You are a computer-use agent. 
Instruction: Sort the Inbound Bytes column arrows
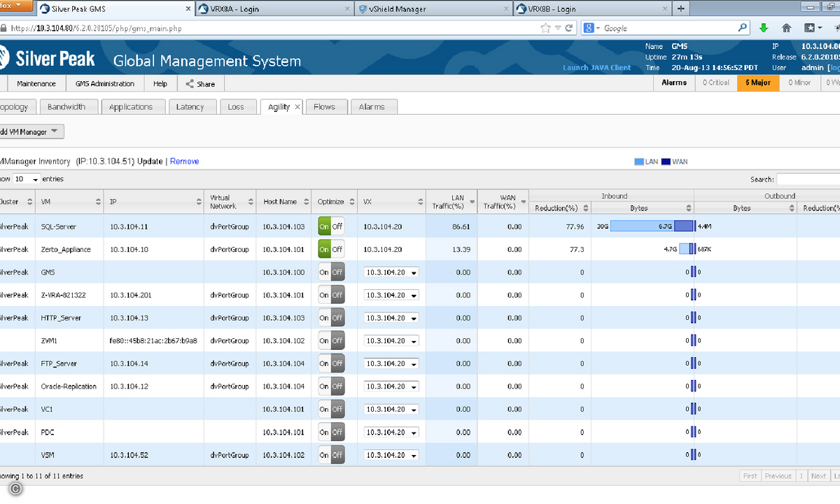point(688,208)
